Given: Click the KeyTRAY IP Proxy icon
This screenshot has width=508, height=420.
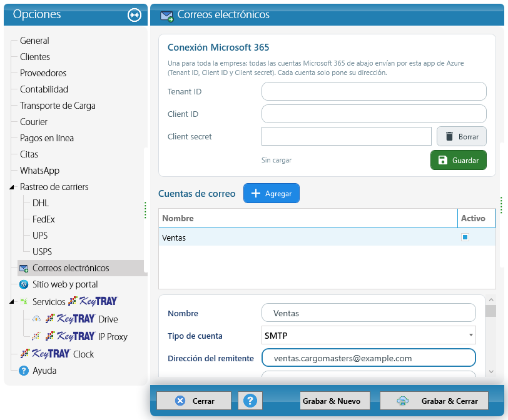Looking at the screenshot, I should [x=36, y=336].
